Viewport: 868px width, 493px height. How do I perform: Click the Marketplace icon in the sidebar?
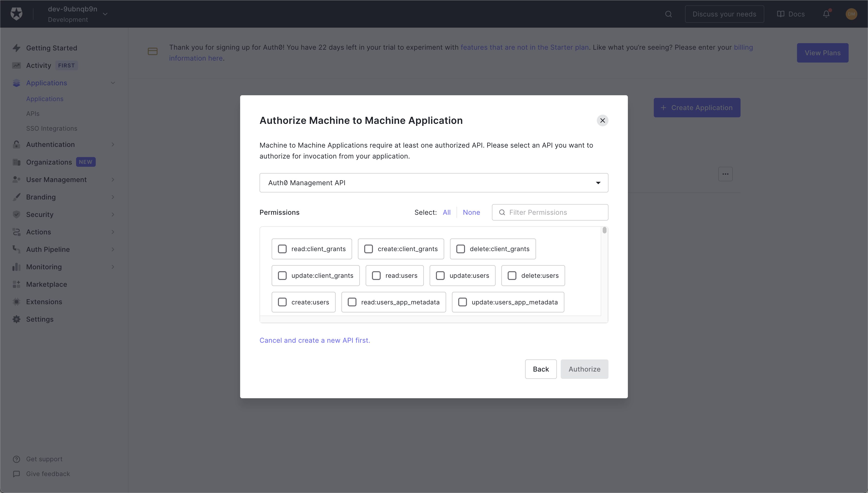(x=16, y=284)
